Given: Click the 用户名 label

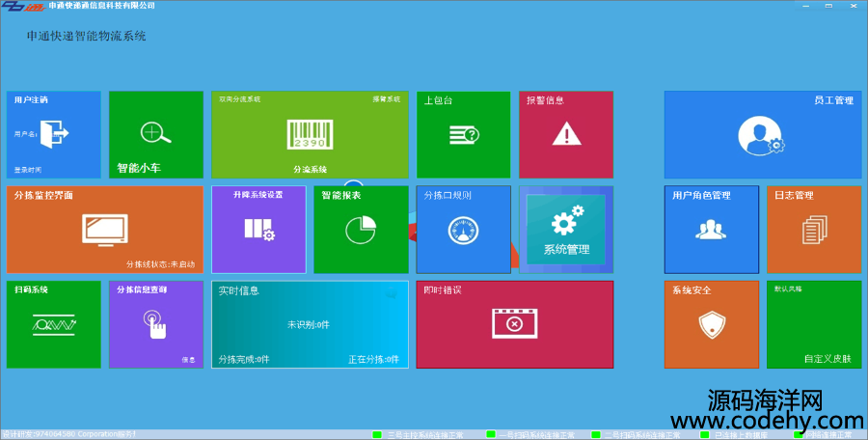Looking at the screenshot, I should pos(25,134).
